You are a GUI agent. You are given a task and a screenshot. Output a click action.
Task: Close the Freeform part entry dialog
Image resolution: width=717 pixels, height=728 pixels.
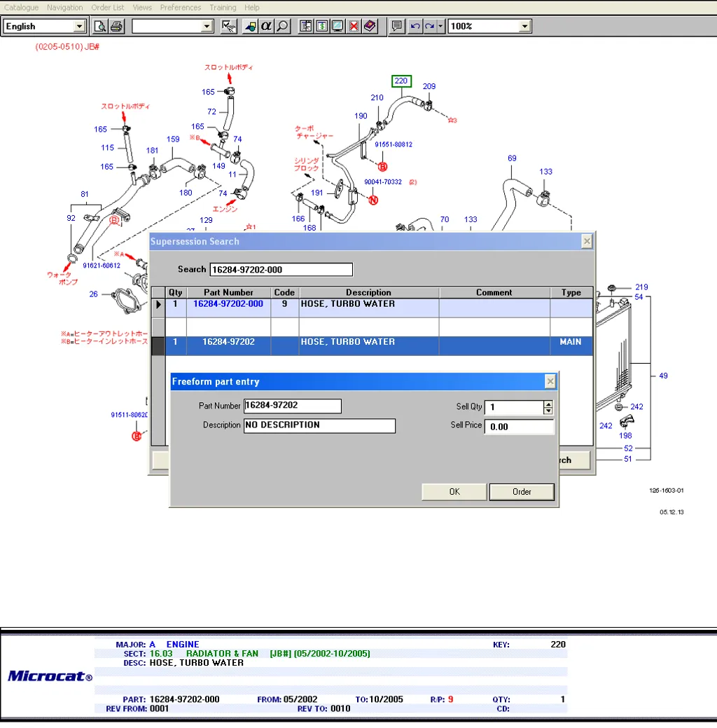(550, 382)
